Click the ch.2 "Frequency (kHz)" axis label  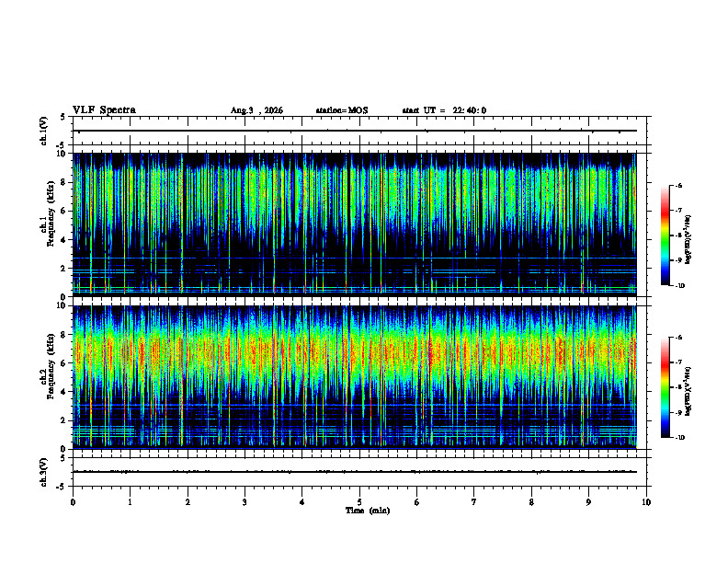[51, 366]
